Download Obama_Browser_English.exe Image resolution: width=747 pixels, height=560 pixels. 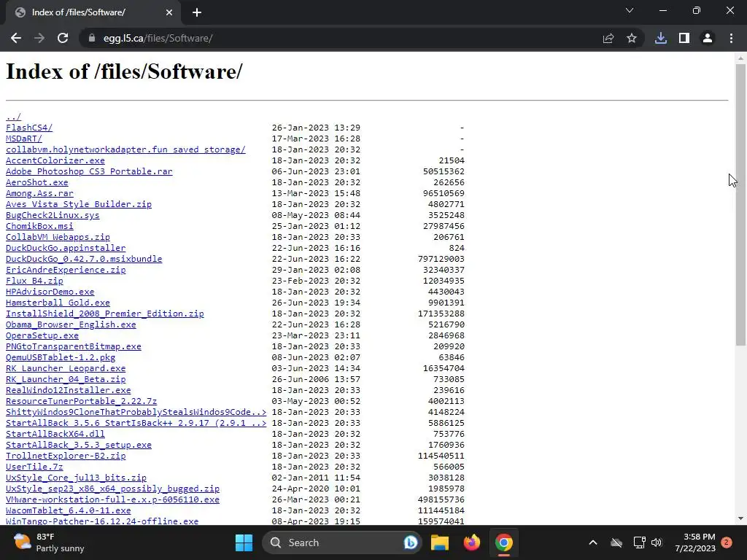click(71, 324)
